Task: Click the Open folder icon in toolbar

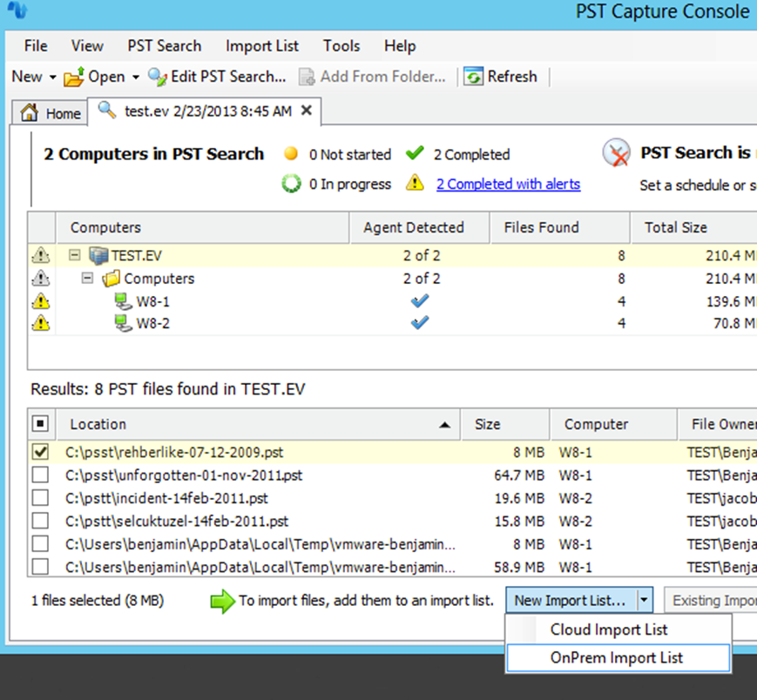Action: [74, 77]
